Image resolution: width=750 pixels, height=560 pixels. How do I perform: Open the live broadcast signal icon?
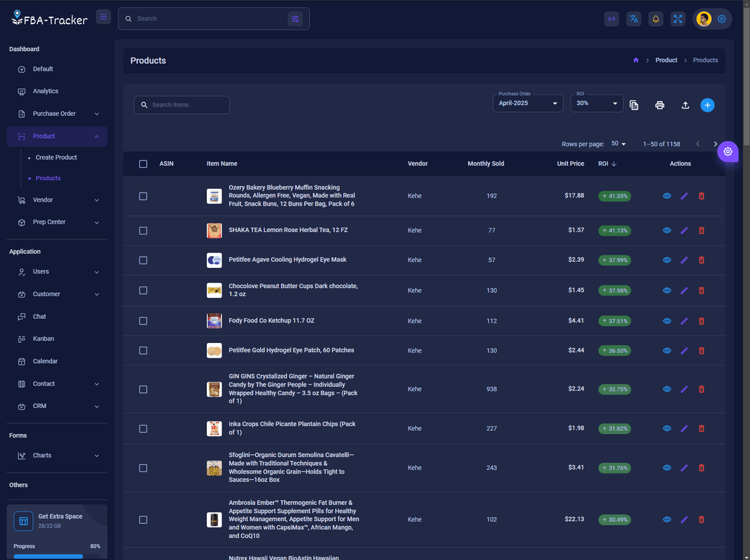611,19
